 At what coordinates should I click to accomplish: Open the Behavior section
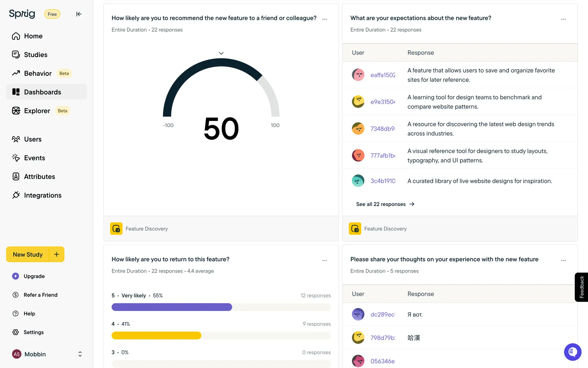click(38, 73)
